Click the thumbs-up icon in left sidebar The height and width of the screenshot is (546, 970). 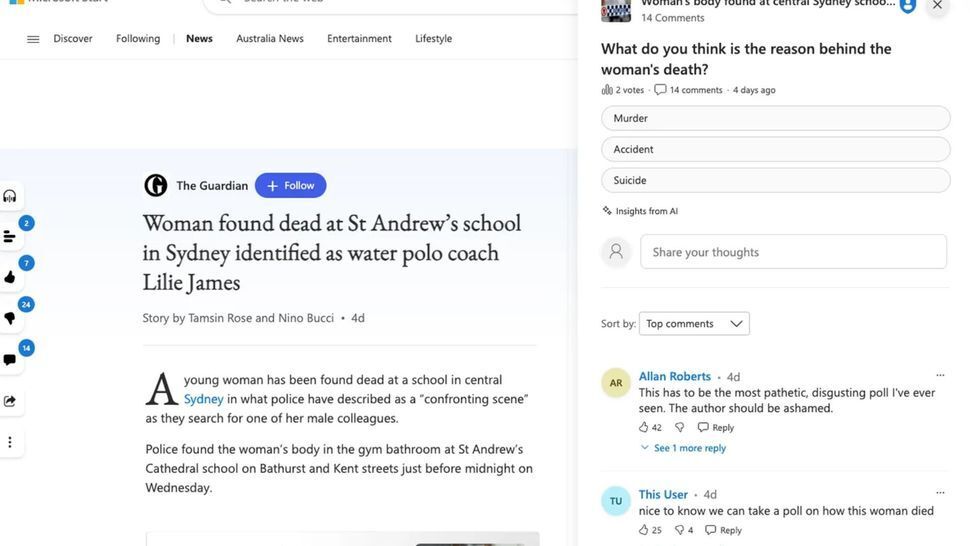coord(10,277)
